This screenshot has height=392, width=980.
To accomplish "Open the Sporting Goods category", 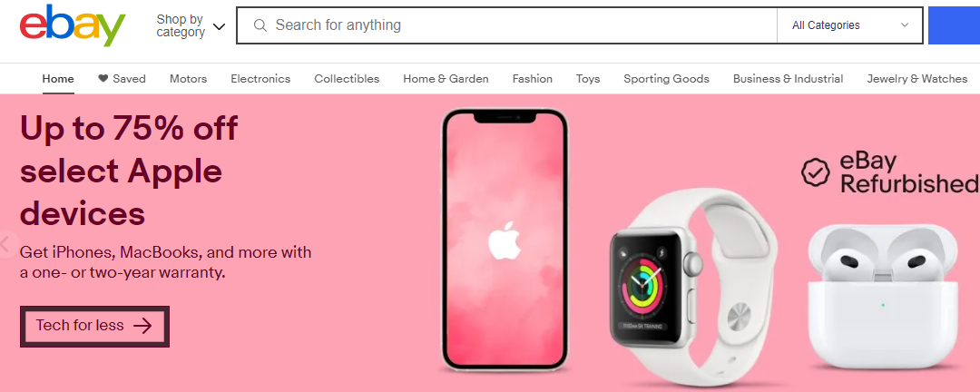I will (x=666, y=79).
